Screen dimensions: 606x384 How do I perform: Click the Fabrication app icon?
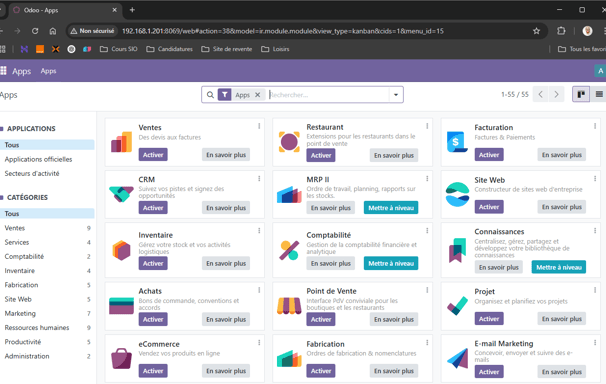[x=289, y=359]
